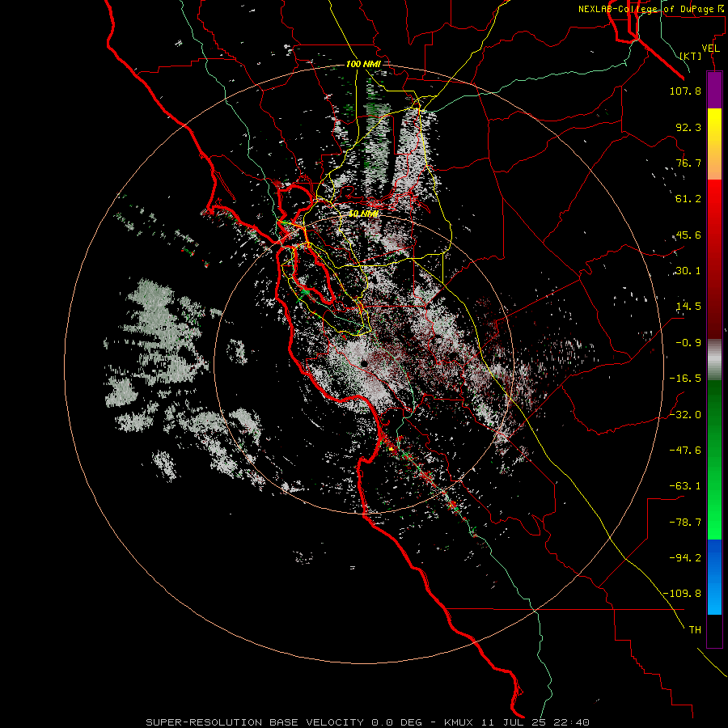
Task: Select the -63.1 legend value
Action: click(x=685, y=486)
